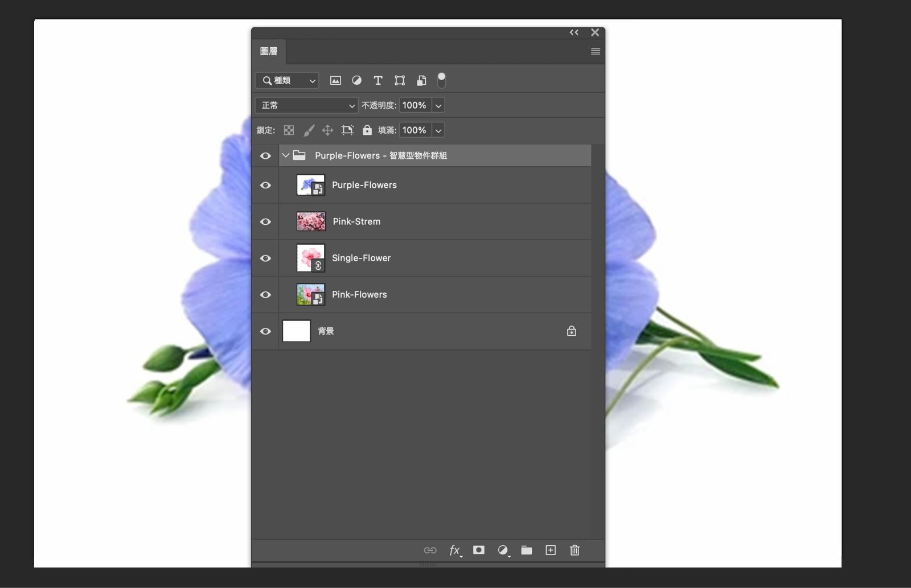Hide the Single-Flower layer

(x=265, y=258)
